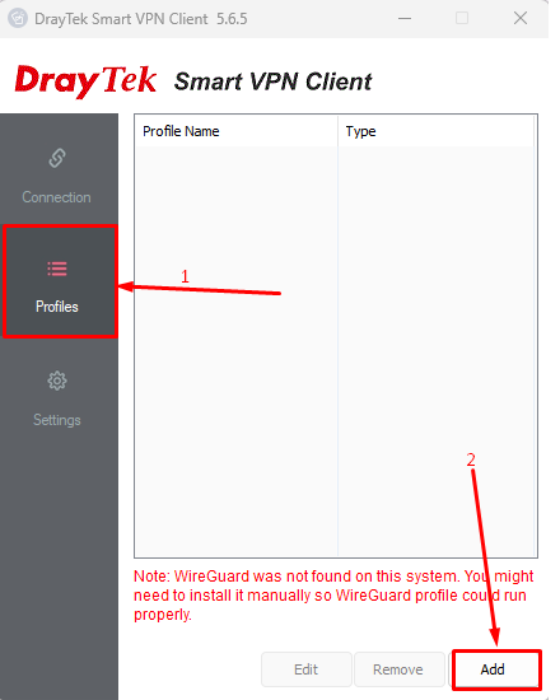Click the red list Profiles icon

(57, 269)
